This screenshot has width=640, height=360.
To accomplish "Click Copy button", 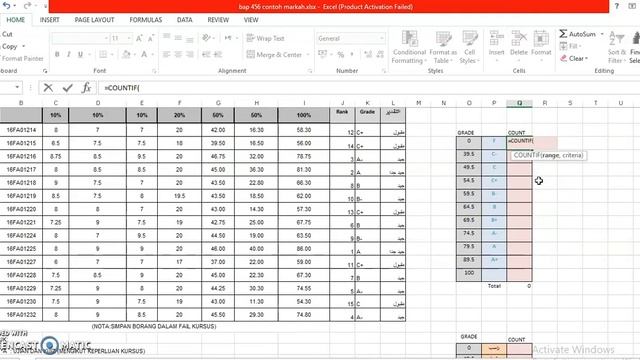I will [10, 46].
